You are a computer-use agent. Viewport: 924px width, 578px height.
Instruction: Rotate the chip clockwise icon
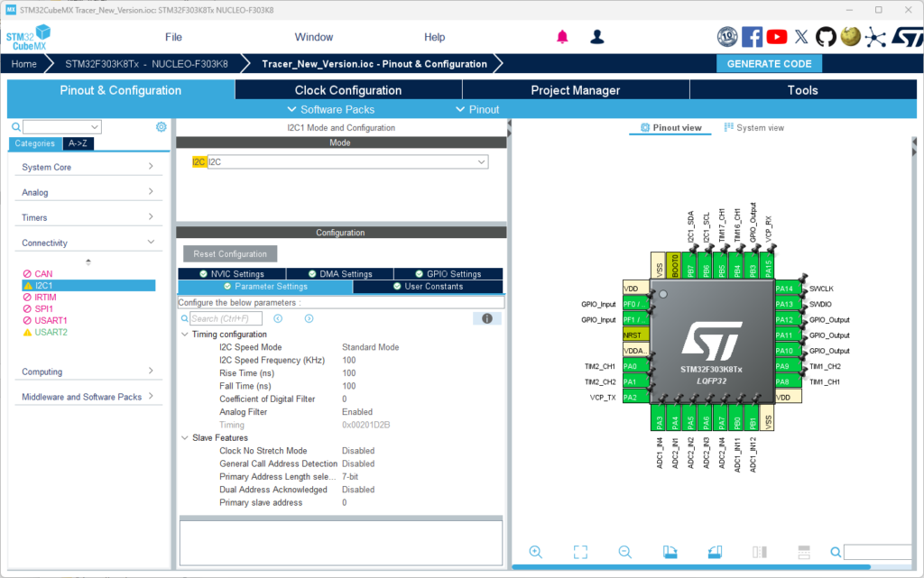point(670,552)
